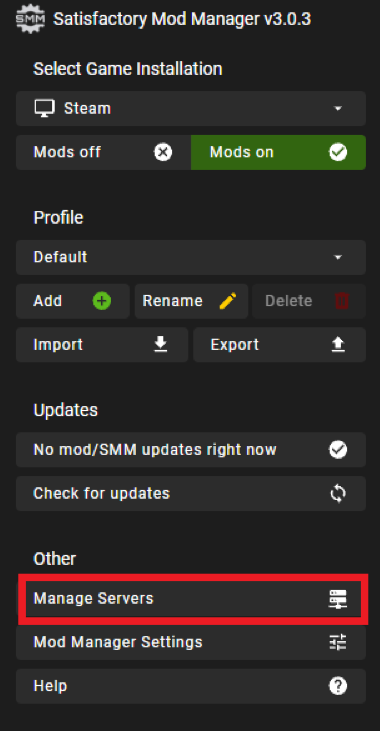
Task: Click the checkmark circle in Mods on
Action: (338, 152)
